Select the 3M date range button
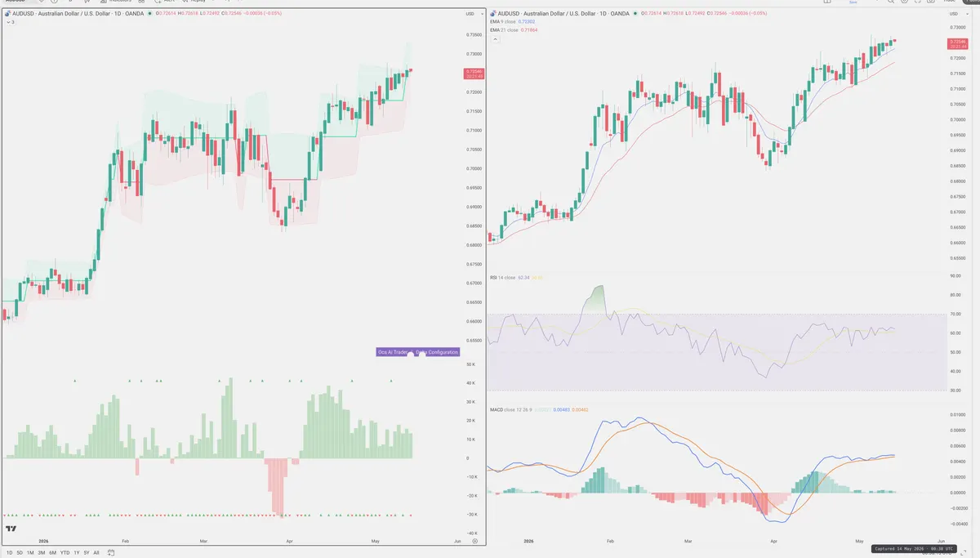Image resolution: width=980 pixels, height=558 pixels. (x=41, y=553)
